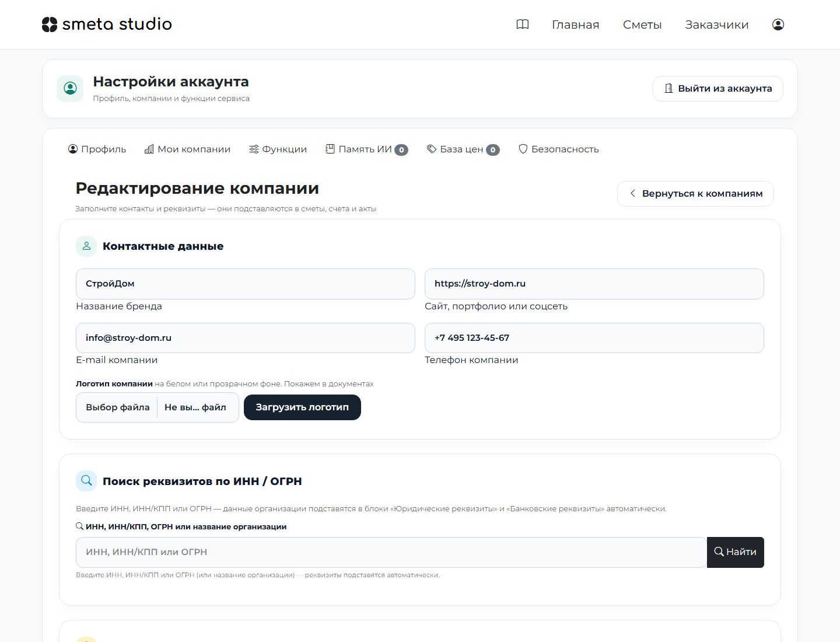The width and height of the screenshot is (840, 642).
Task: Click the Найти search button
Action: (x=736, y=552)
